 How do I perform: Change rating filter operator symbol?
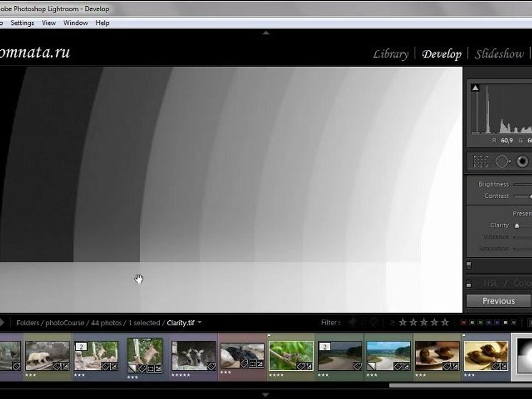[x=392, y=323]
